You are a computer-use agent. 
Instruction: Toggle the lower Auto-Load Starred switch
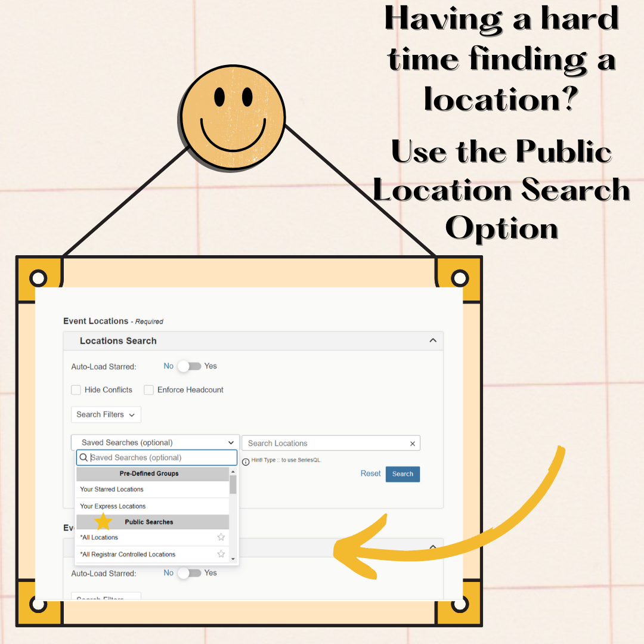[190, 573]
